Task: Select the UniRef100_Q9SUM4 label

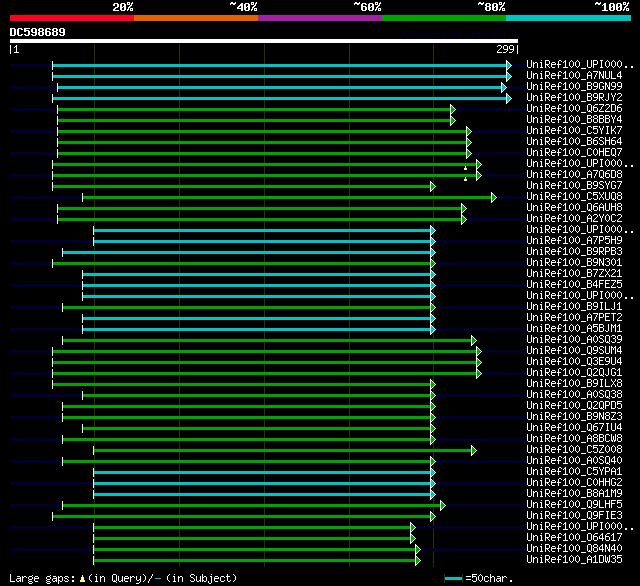Action: (x=574, y=351)
